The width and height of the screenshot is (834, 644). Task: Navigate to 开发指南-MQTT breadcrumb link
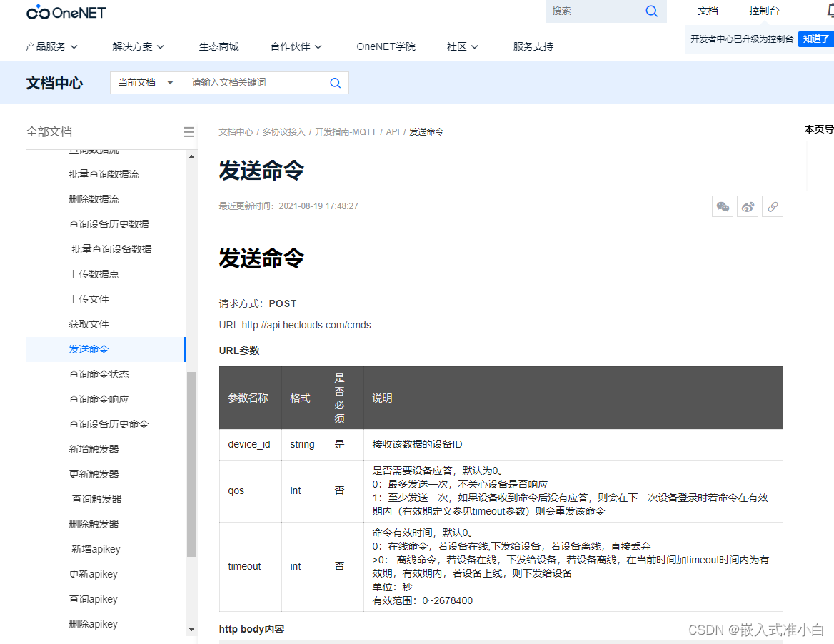click(346, 131)
